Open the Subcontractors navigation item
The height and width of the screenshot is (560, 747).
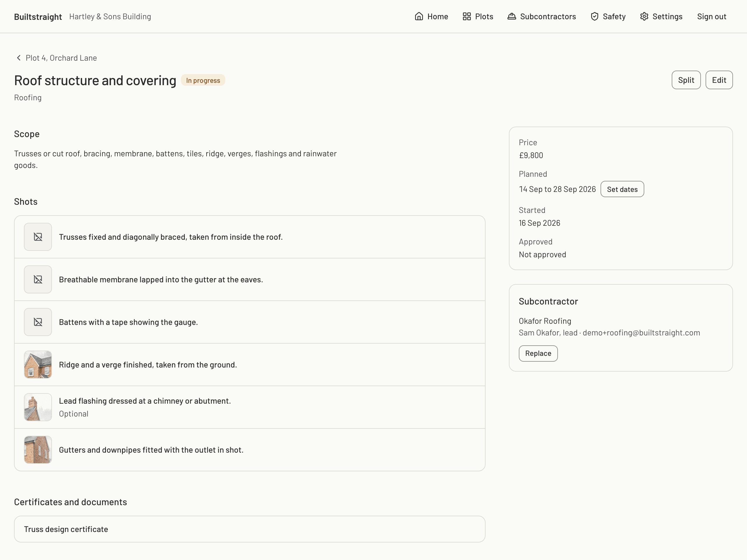click(542, 17)
